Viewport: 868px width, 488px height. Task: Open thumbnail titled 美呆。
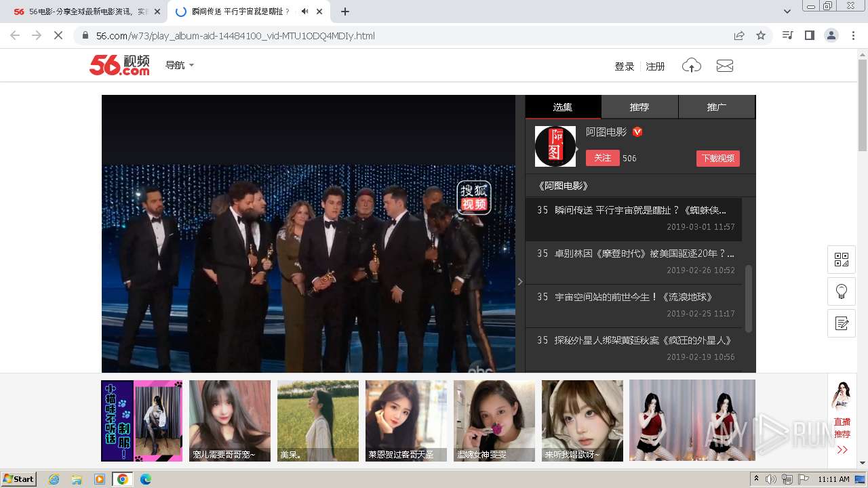(x=318, y=421)
